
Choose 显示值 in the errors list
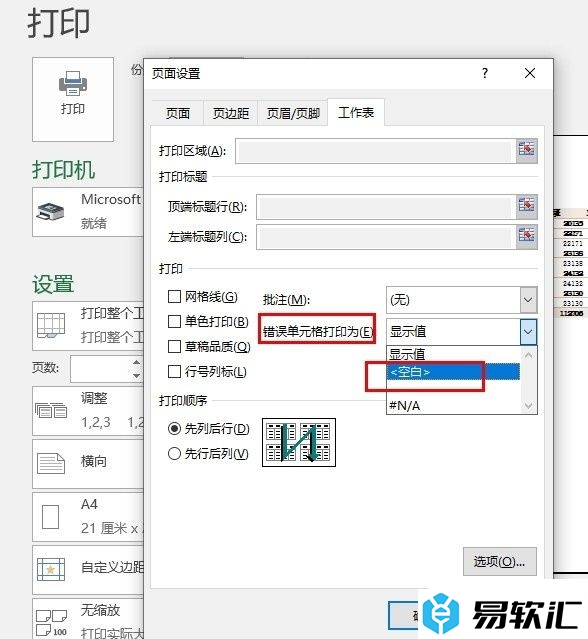pos(453,354)
